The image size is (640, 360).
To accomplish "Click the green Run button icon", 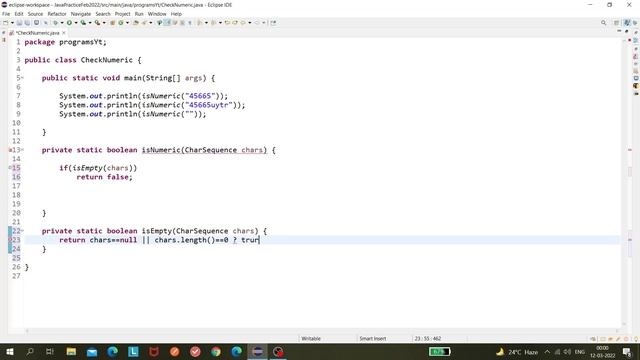I will coord(69,23).
